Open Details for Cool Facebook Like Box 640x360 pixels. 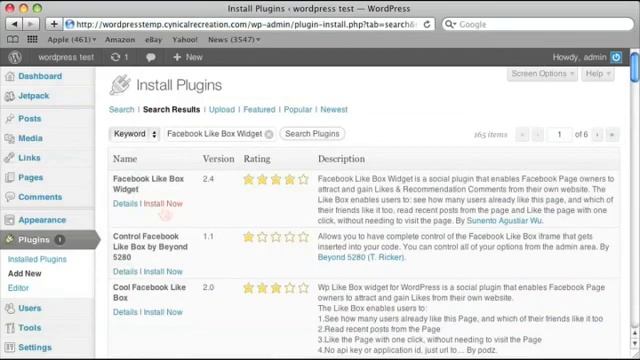[125, 312]
